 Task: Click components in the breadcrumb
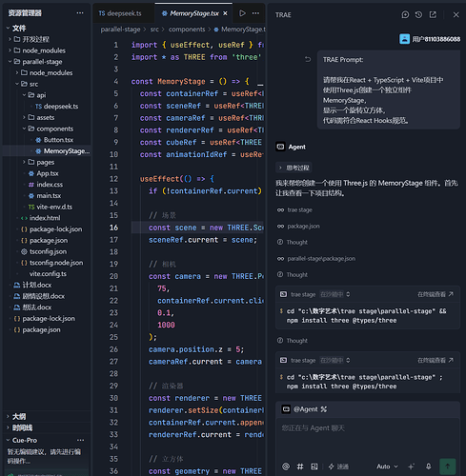[187, 30]
